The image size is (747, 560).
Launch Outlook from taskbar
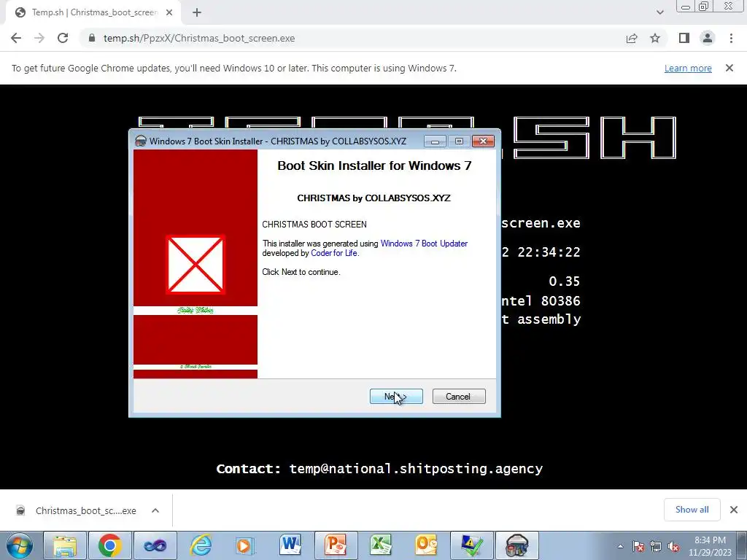426,545
